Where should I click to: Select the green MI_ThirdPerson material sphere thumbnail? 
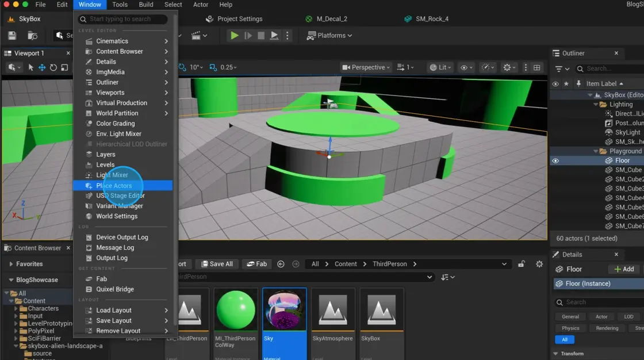click(x=236, y=309)
